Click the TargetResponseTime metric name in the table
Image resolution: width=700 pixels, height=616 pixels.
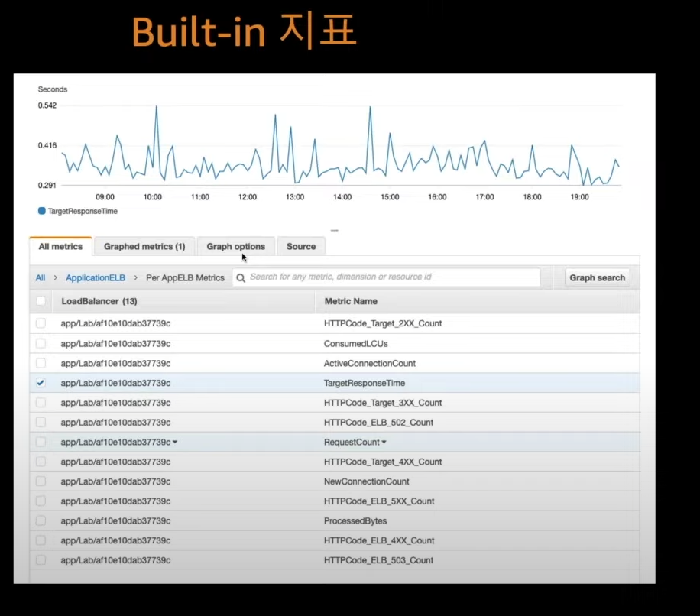pyautogui.click(x=365, y=383)
